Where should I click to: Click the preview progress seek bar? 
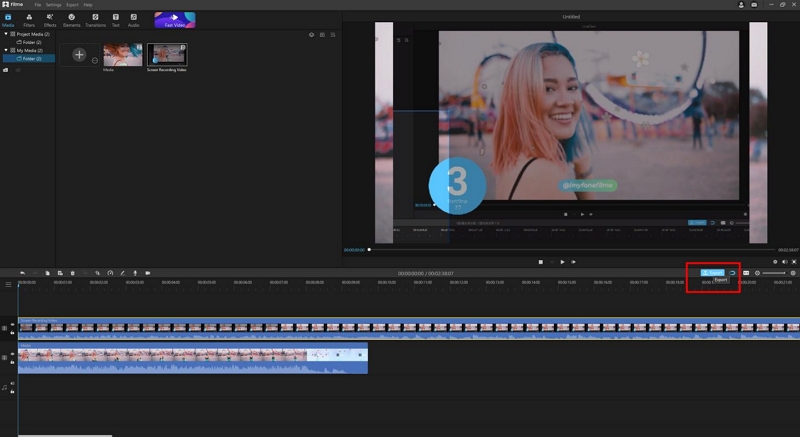click(x=571, y=250)
